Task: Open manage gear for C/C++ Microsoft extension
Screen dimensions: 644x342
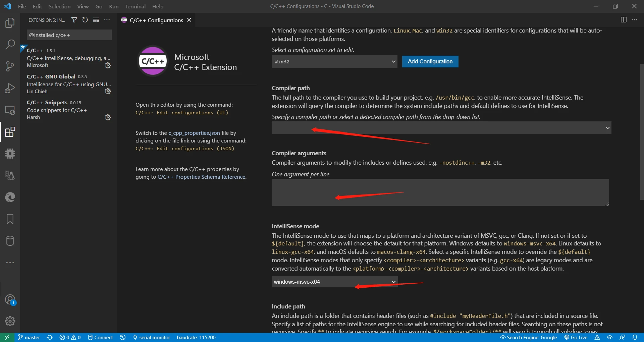Action: pyautogui.click(x=108, y=65)
